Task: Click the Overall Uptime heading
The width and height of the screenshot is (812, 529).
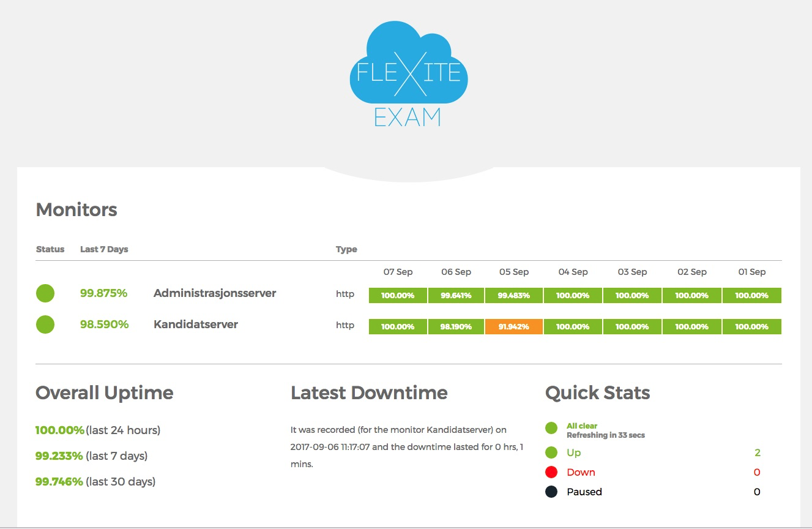Action: pos(105,392)
